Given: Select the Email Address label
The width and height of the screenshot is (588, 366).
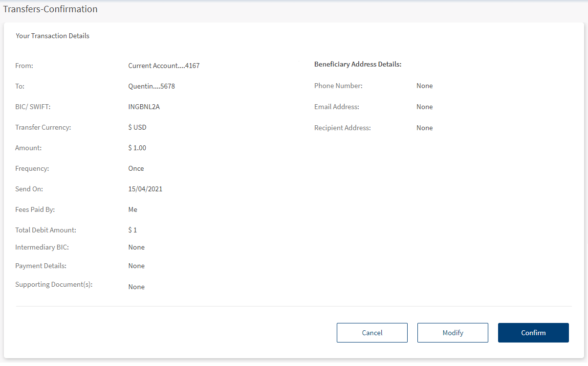Looking at the screenshot, I should [337, 107].
